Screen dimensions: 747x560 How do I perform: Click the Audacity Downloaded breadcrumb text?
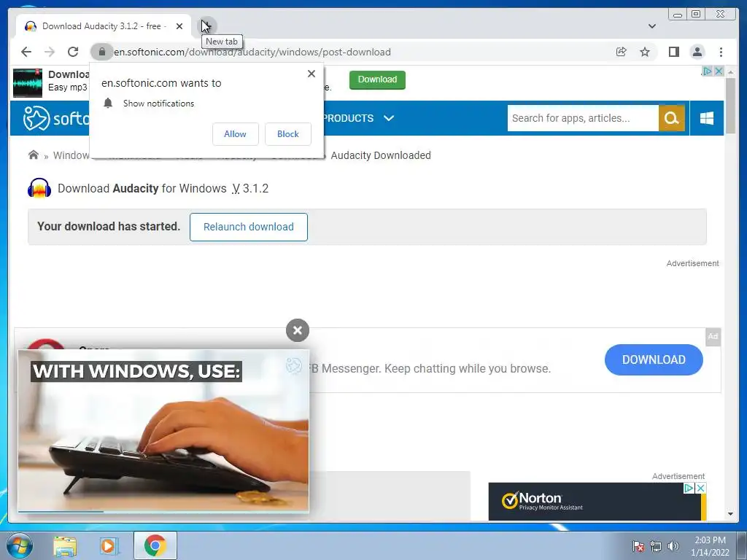pyautogui.click(x=381, y=155)
